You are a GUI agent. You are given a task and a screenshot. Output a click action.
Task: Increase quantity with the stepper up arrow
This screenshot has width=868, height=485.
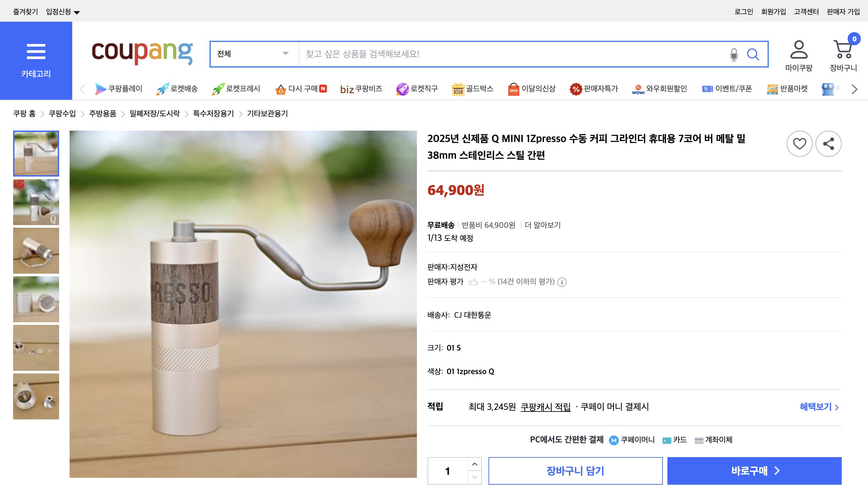pos(474,464)
